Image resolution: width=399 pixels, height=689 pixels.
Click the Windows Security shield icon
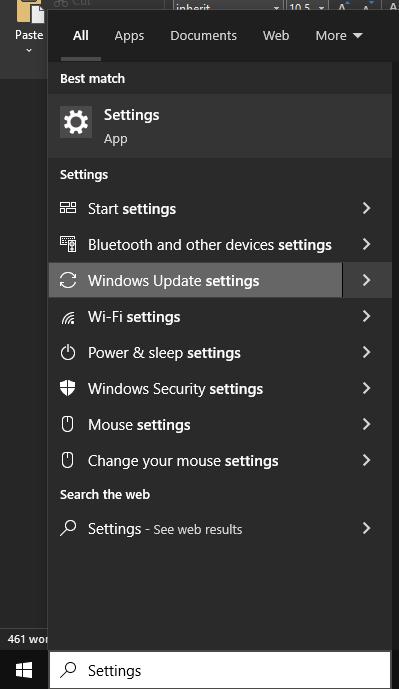68,388
